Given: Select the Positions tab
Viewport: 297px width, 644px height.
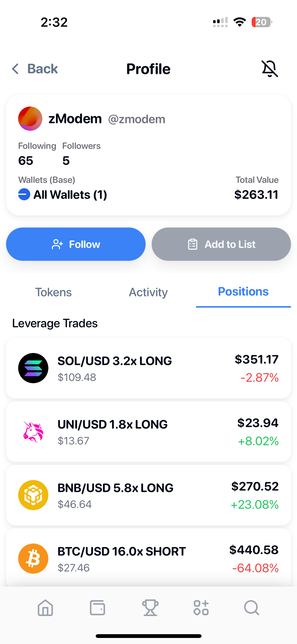Looking at the screenshot, I should (243, 292).
